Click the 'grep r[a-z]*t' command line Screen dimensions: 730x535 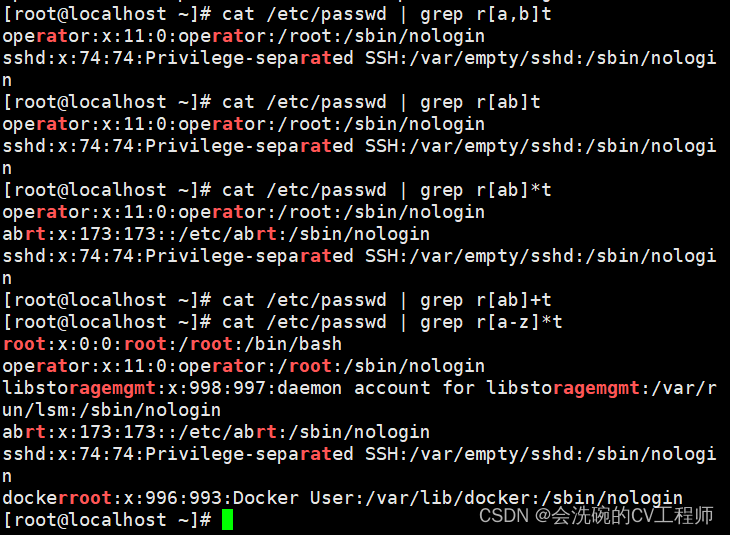(283, 322)
